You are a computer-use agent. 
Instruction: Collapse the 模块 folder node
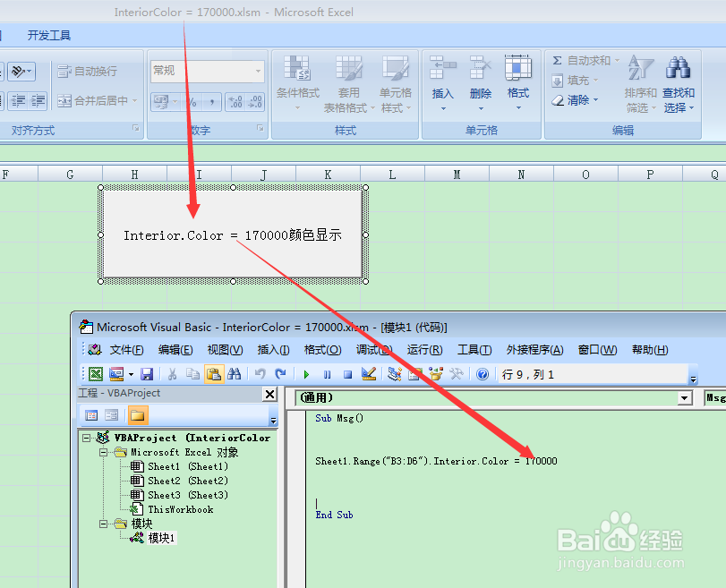(103, 524)
